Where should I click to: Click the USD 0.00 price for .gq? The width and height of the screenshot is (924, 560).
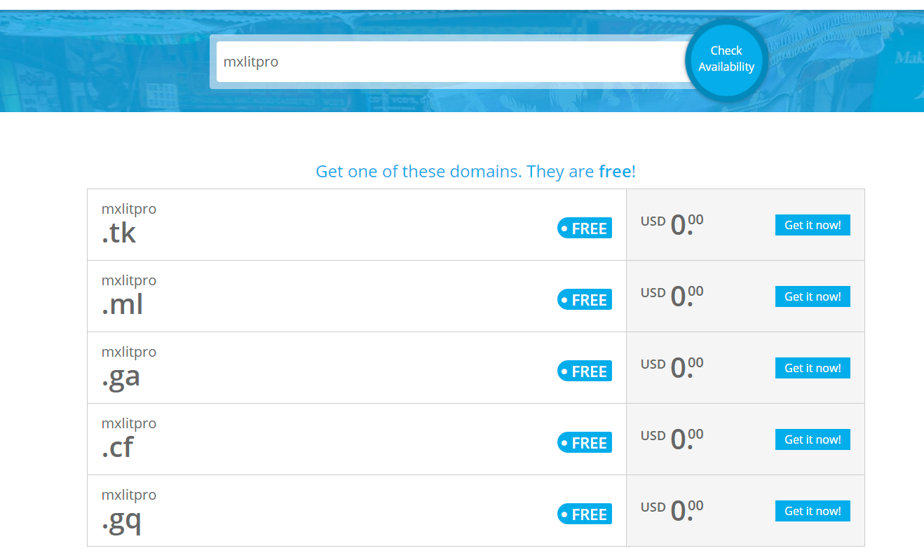point(672,511)
